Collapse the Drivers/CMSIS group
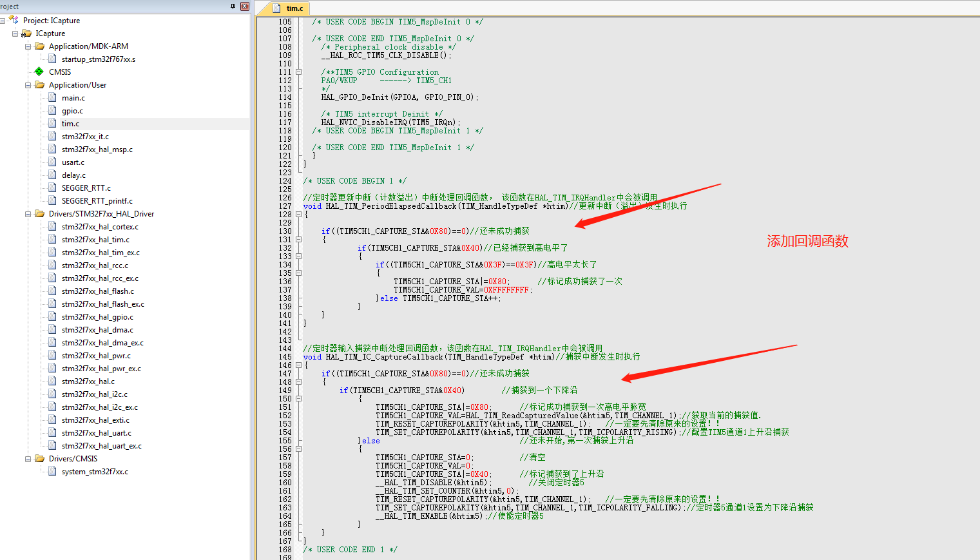The width and height of the screenshot is (980, 560). click(28, 459)
